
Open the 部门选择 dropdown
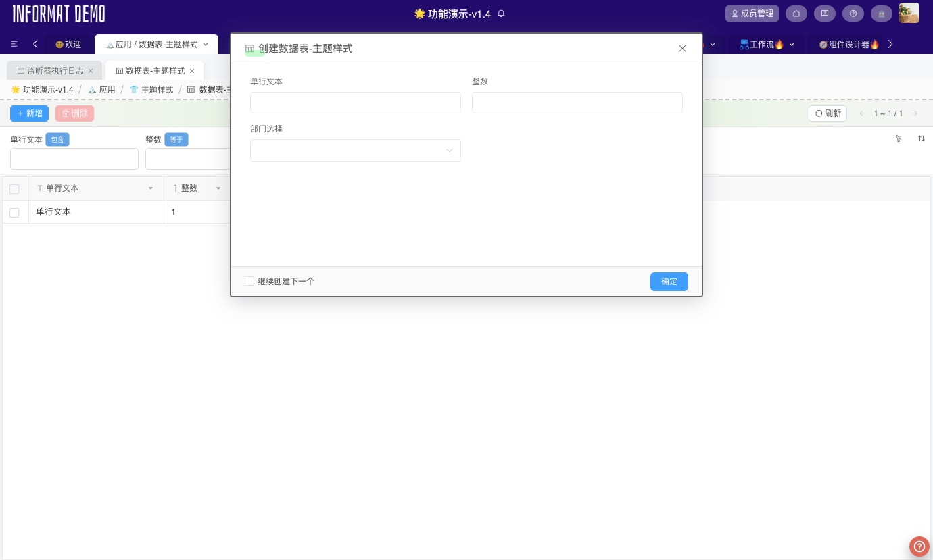point(355,150)
